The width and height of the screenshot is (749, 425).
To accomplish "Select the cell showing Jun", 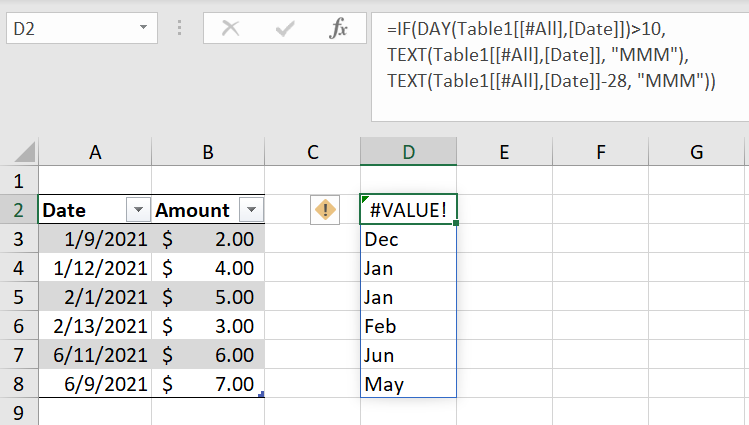I will point(408,355).
